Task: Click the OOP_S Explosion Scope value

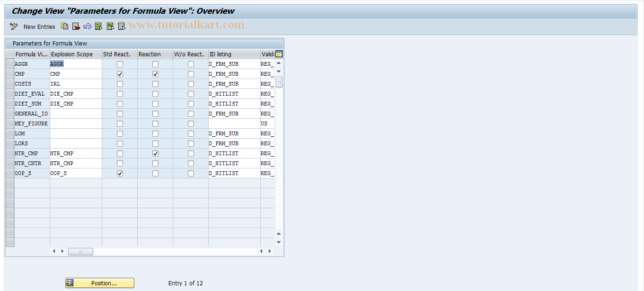Action: click(76, 173)
